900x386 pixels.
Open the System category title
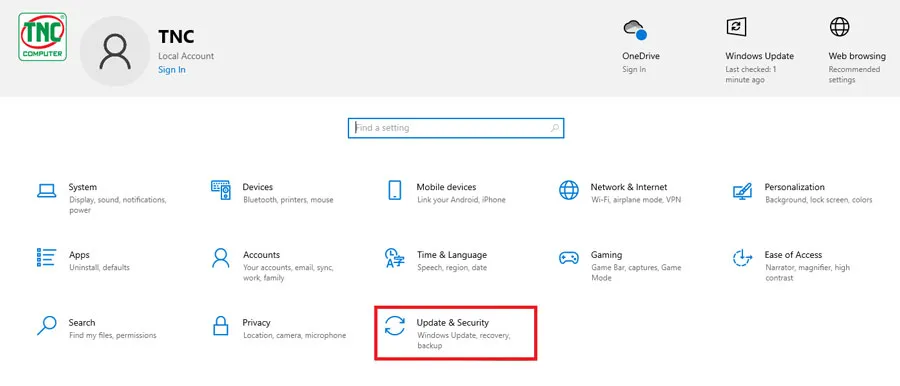(x=83, y=187)
